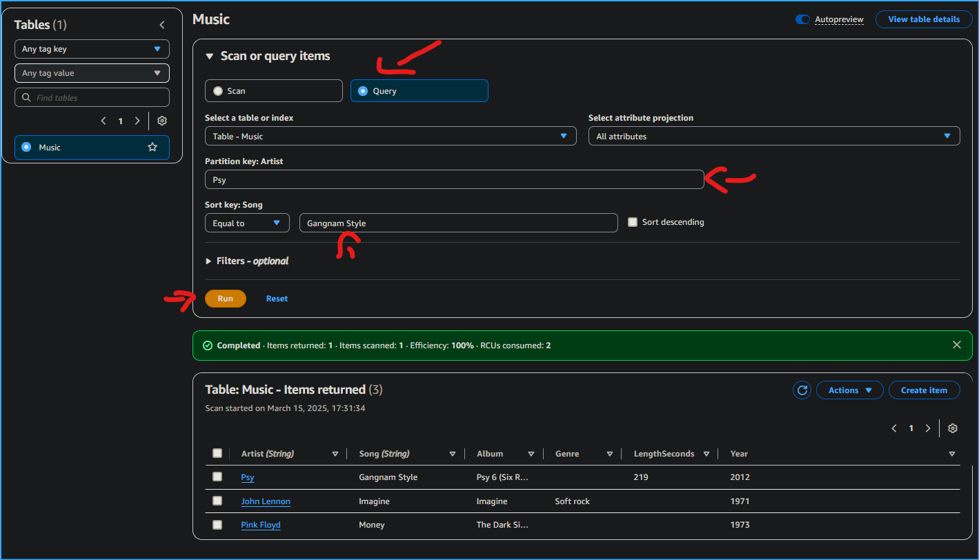Open tables list settings gear

click(x=162, y=121)
